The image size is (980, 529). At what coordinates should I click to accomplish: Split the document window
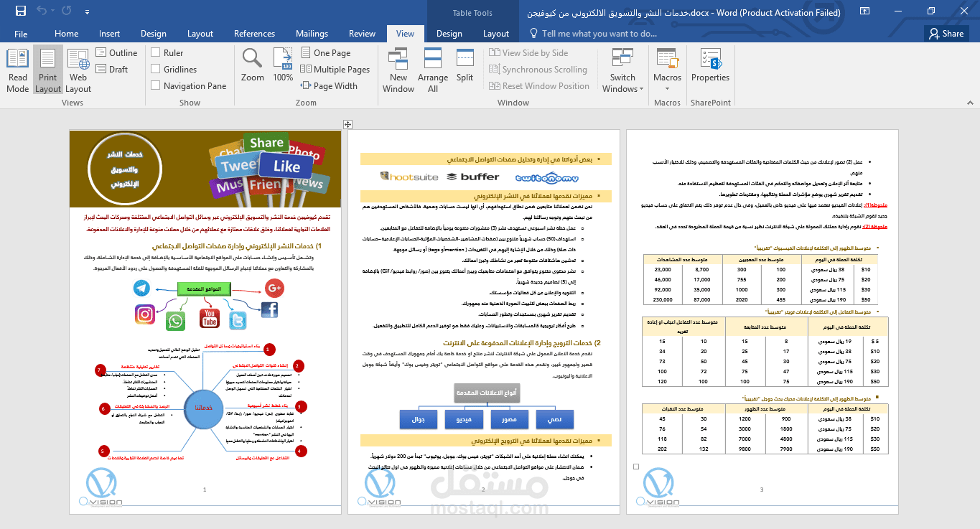tap(464, 68)
